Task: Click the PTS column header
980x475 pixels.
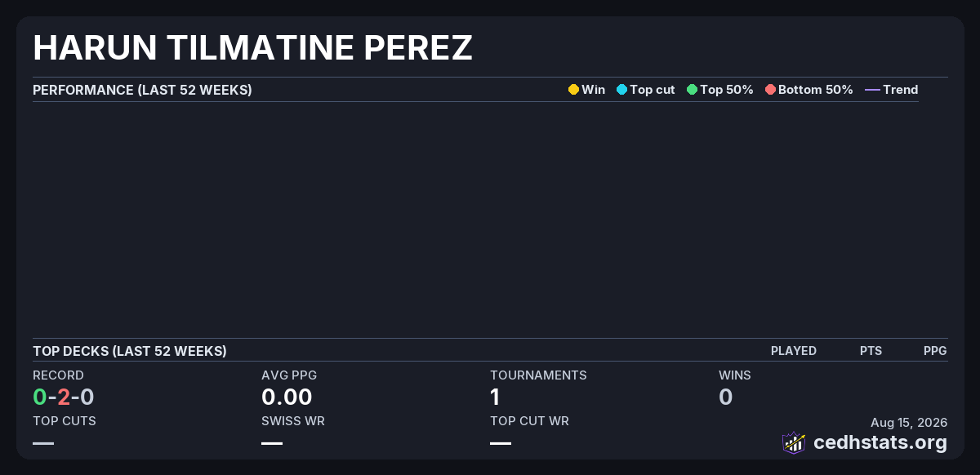Action: click(x=871, y=351)
